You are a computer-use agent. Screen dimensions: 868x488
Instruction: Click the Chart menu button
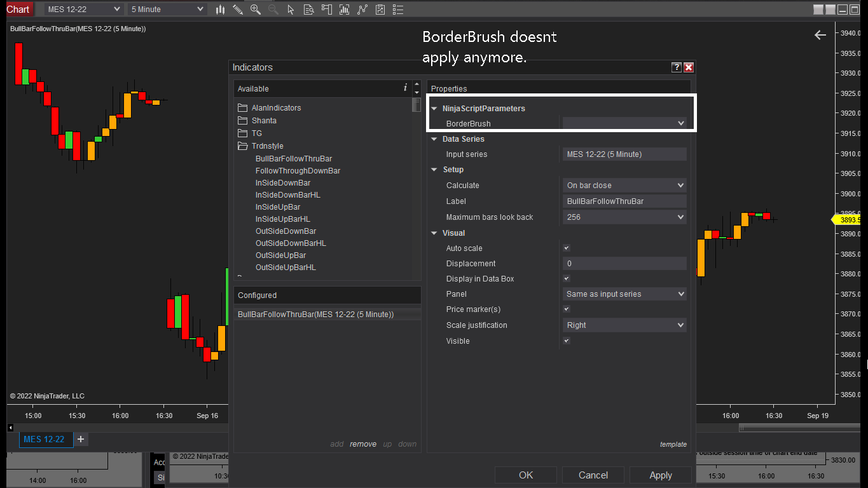tap(18, 9)
